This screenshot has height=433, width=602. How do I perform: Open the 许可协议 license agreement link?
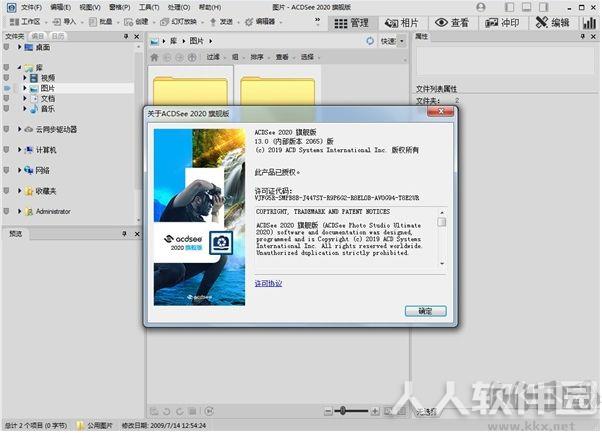coord(268,283)
